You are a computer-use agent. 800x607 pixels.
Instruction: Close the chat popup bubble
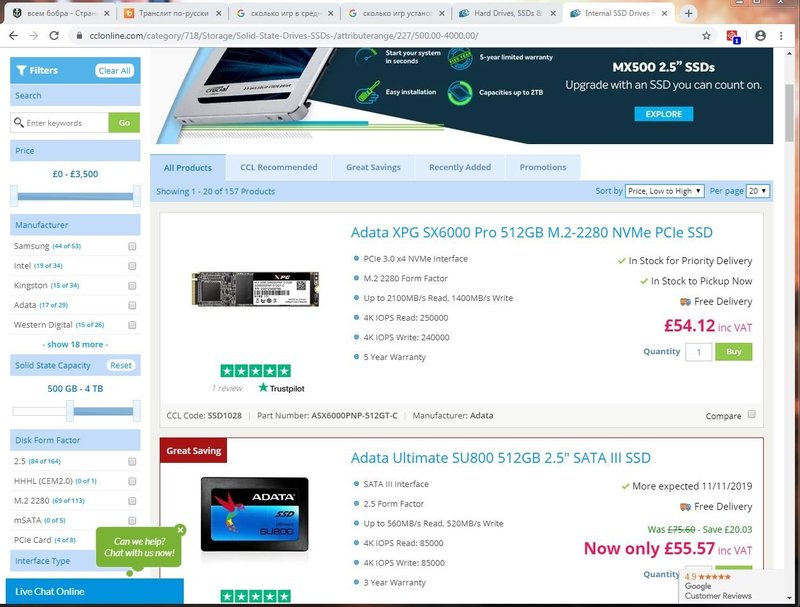[x=180, y=530]
